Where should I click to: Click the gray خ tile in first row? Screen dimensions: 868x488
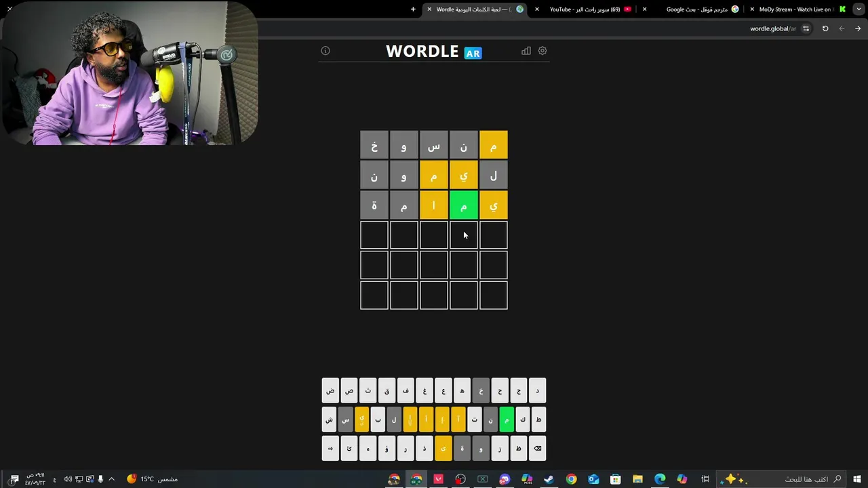(374, 146)
